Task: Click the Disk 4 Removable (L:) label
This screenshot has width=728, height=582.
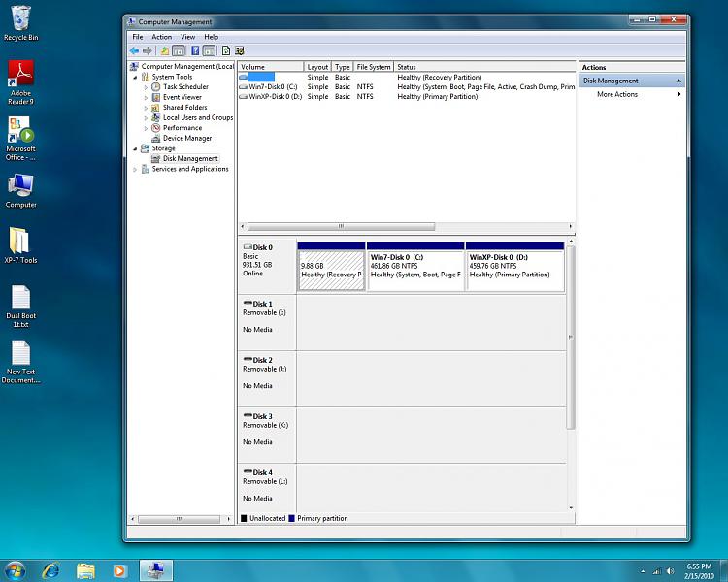Action: [267, 487]
